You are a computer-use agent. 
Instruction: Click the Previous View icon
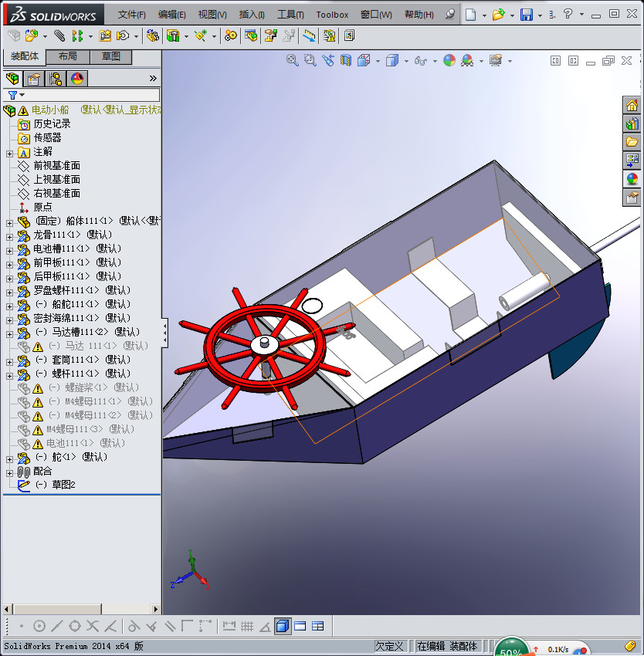pos(328,61)
